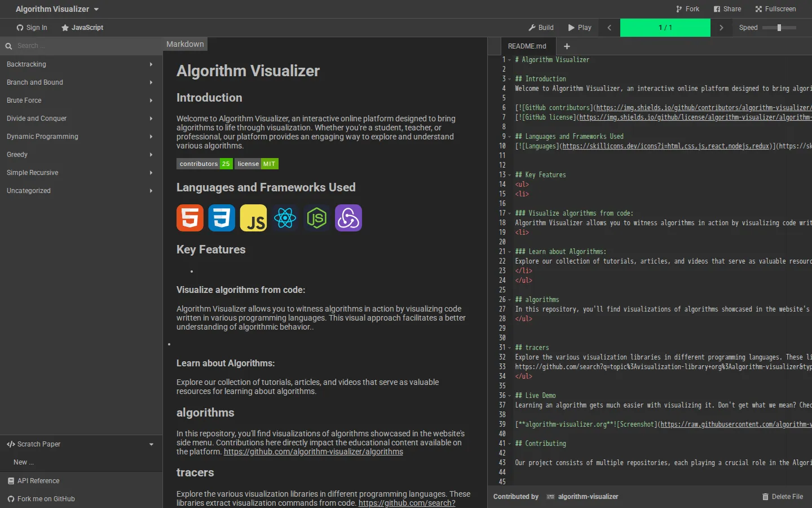Open Algorithm Visualizer title dropdown
Image resolution: width=812 pixels, height=508 pixels.
tap(57, 9)
